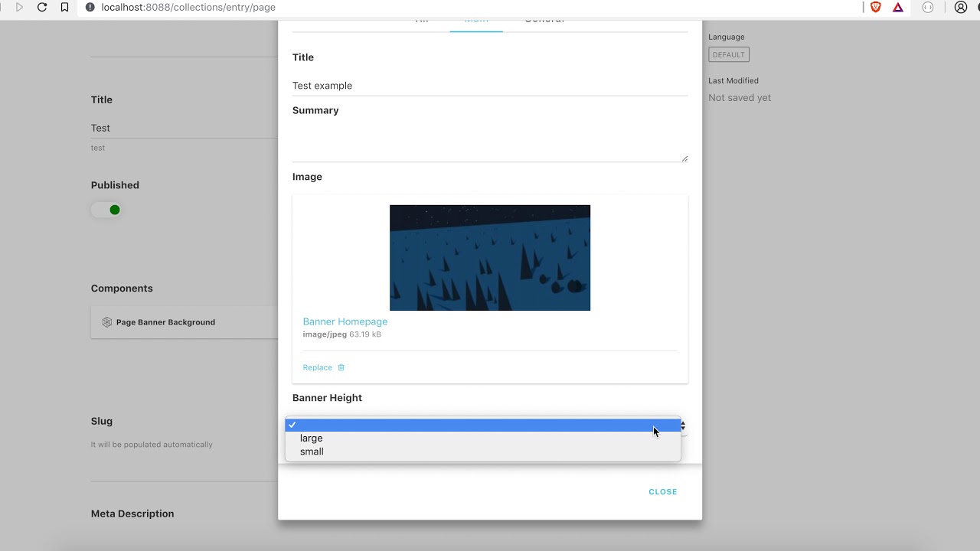This screenshot has width=980, height=551.
Task: Open the Banner Homepage link
Action: pos(345,321)
